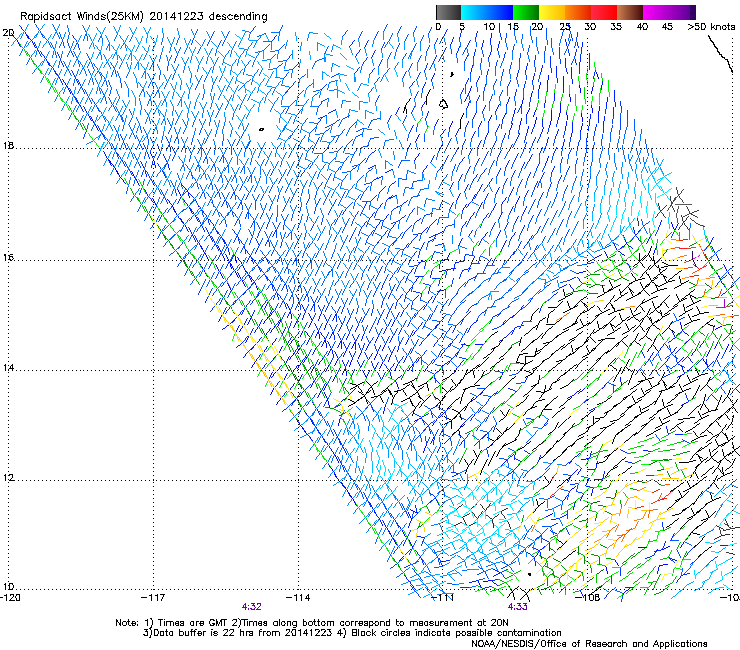740x650 pixels.
Task: Click the "-117" longitude axis label
Action: click(153, 598)
